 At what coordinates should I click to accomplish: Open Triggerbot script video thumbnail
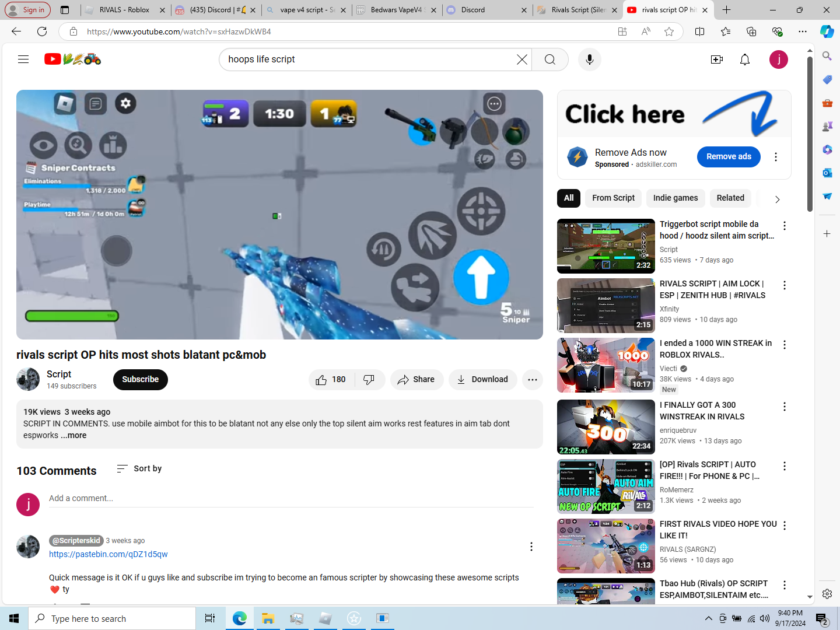coord(606,246)
